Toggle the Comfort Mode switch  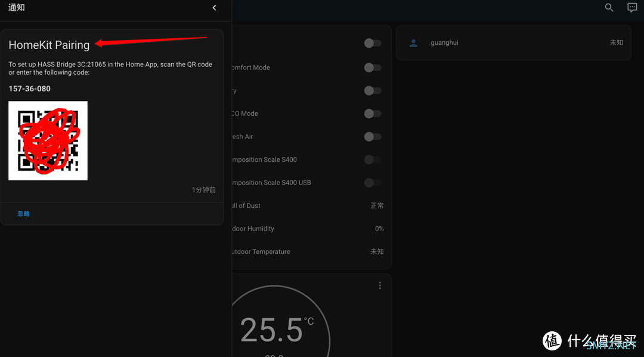pyautogui.click(x=373, y=67)
